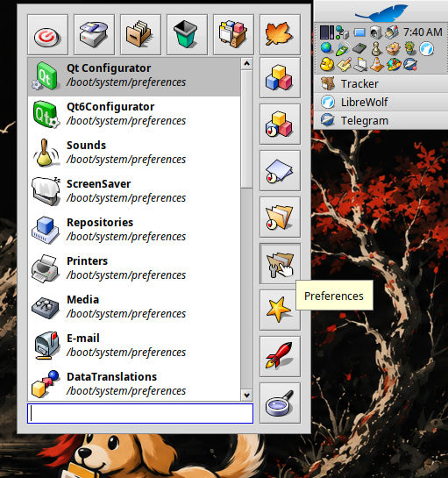Open the Trash bin button
The height and width of the screenshot is (478, 448).
187,34
